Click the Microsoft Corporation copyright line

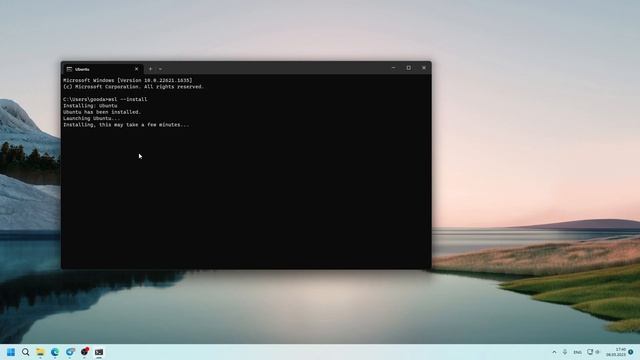tap(133, 87)
